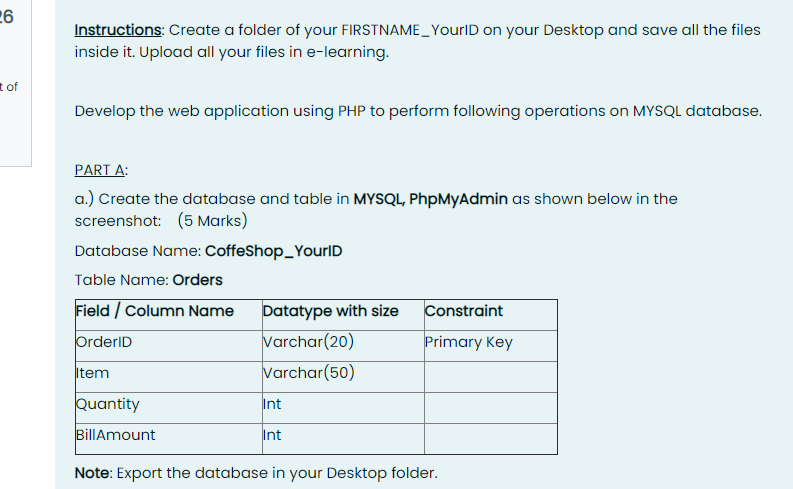Click the Varchar(20) datatype cell
The width and height of the screenshot is (793, 489).
click(x=343, y=346)
